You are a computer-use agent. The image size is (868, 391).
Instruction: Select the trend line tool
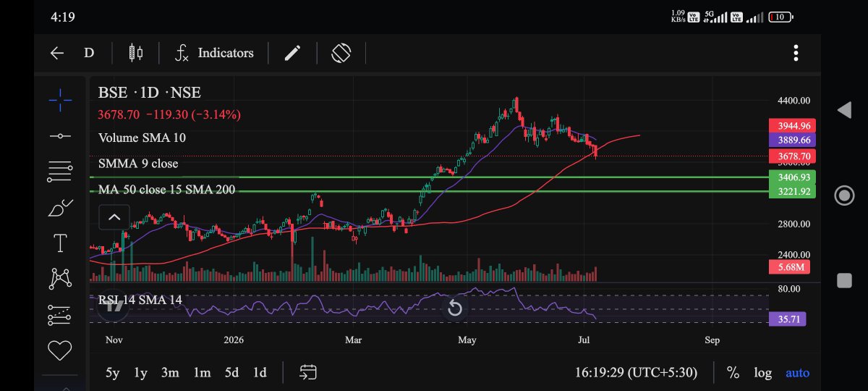[60, 136]
